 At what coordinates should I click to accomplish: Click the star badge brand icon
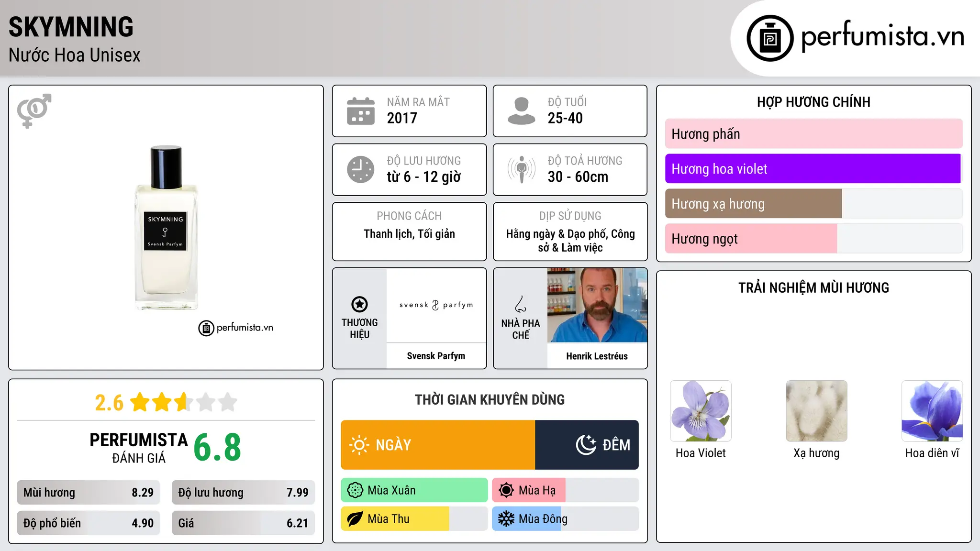359,304
